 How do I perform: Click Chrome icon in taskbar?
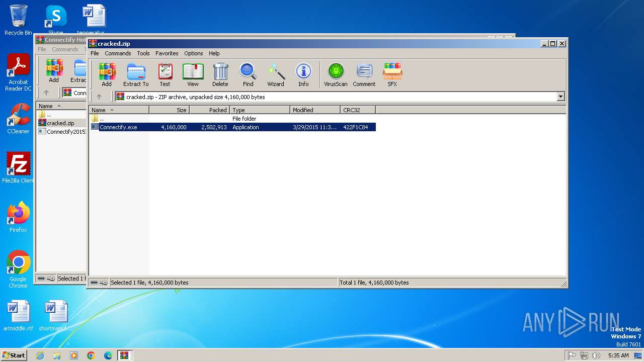tap(91, 355)
